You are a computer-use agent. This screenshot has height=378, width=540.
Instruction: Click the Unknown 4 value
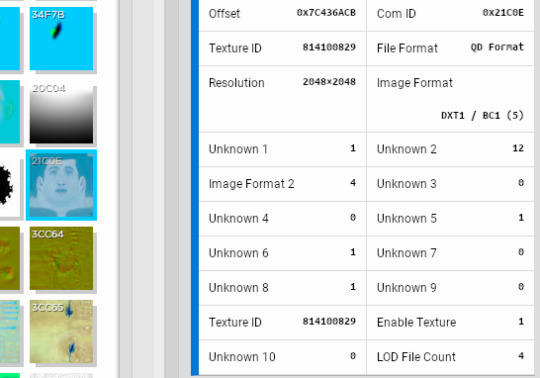[353, 218]
